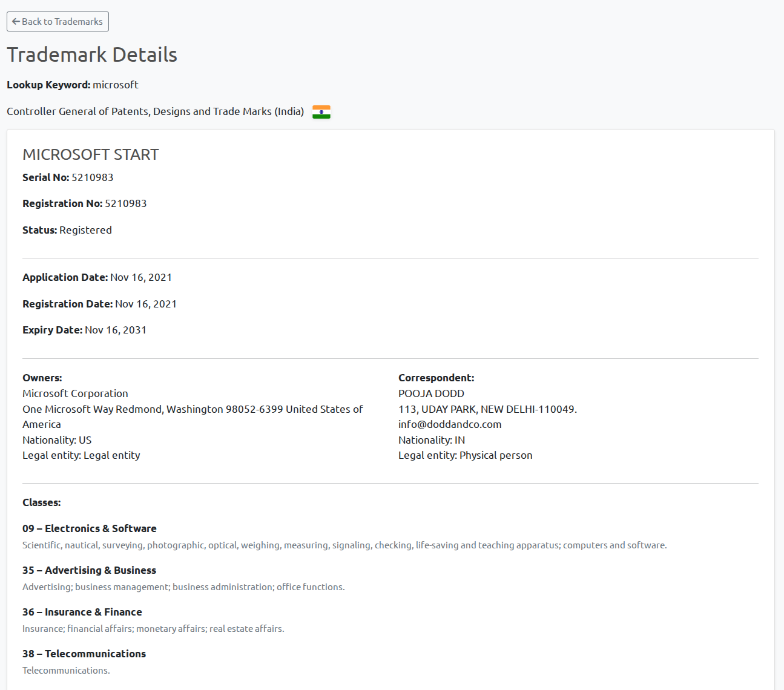Viewport: 784px width, 690px height.
Task: Click the Status Registered text
Action: (67, 231)
